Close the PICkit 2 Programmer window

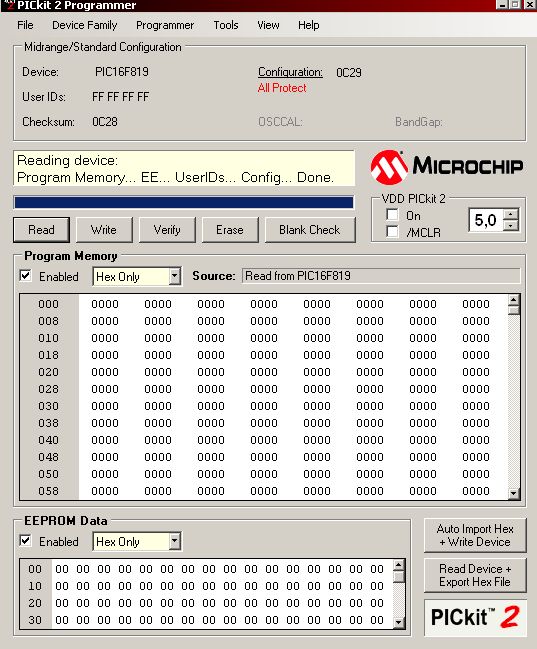[x=530, y=5]
